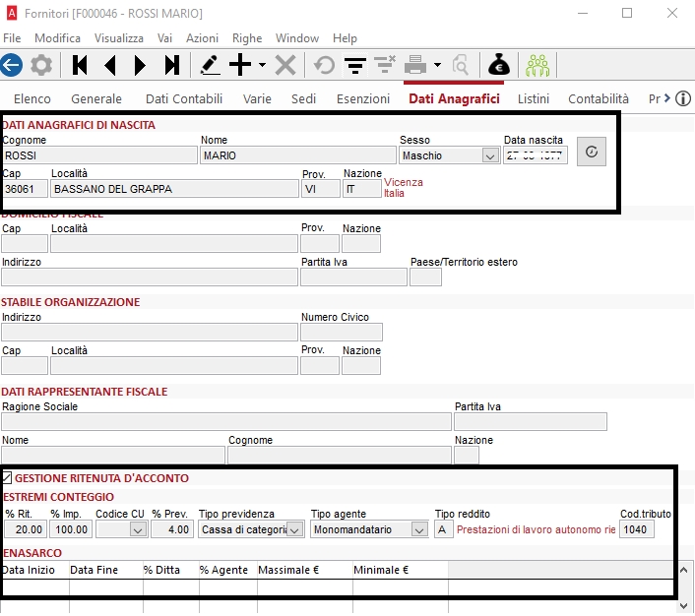Viewport: 695px width, 616px height.
Task: Click the Cognome field containing ROSSI
Action: point(99,155)
